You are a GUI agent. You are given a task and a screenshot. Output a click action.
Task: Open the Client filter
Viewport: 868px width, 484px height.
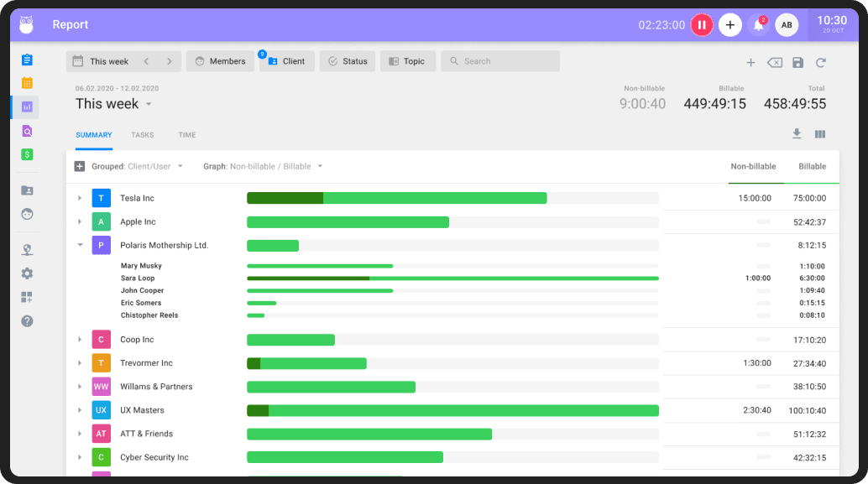[287, 61]
